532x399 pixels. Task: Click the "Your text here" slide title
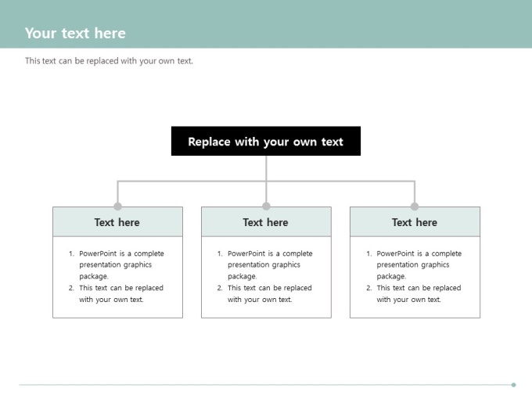75,33
